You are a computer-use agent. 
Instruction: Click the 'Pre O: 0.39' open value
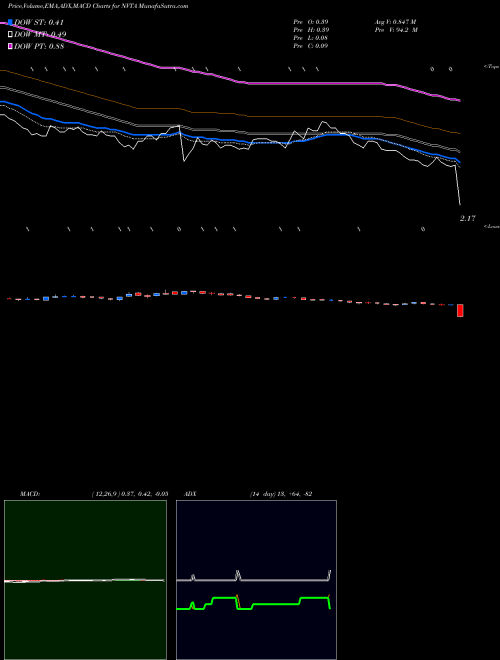tap(311, 21)
